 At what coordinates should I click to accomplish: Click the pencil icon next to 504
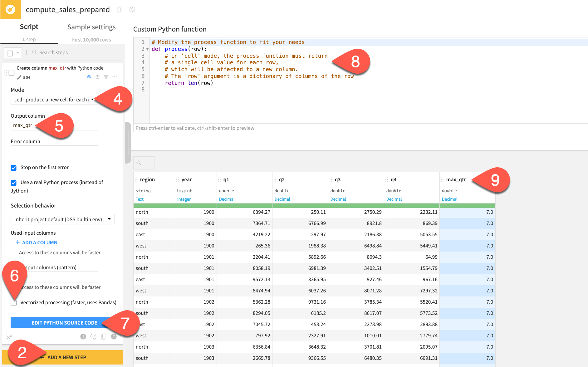(x=19, y=77)
